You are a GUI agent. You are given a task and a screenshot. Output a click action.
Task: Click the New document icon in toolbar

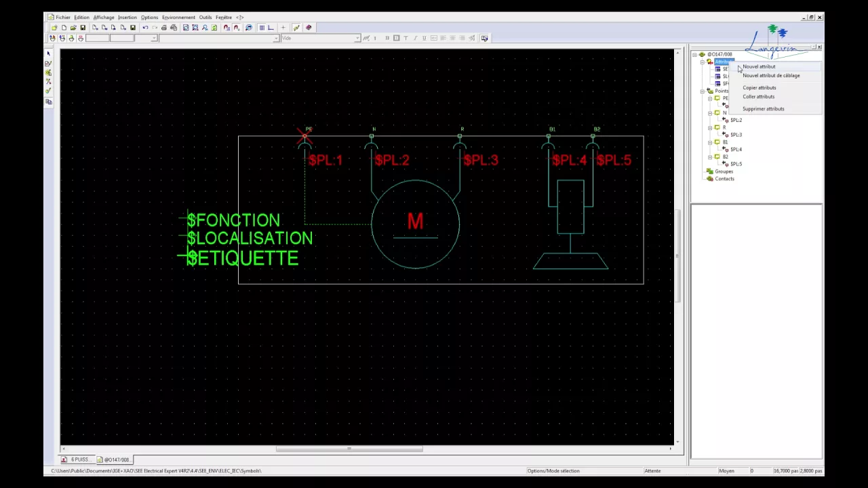(64, 28)
